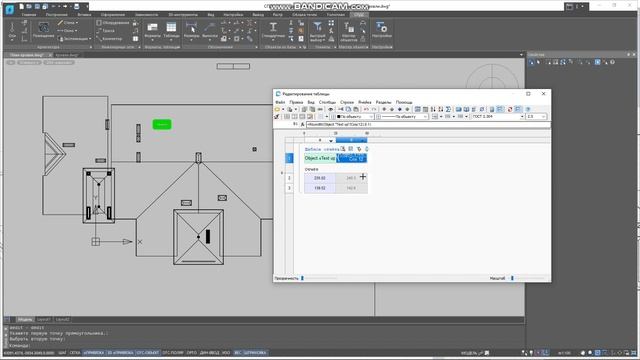Select the Выноски leader tool

tap(209, 31)
